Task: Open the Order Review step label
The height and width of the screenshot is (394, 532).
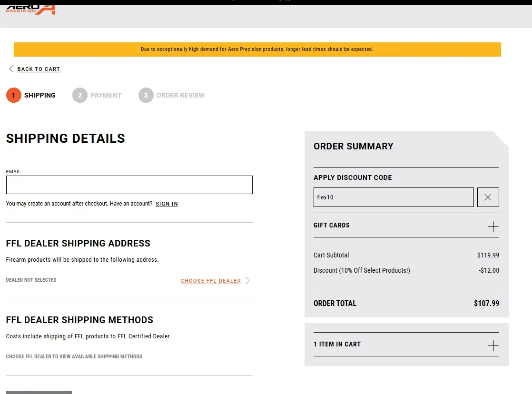Action: (x=180, y=95)
